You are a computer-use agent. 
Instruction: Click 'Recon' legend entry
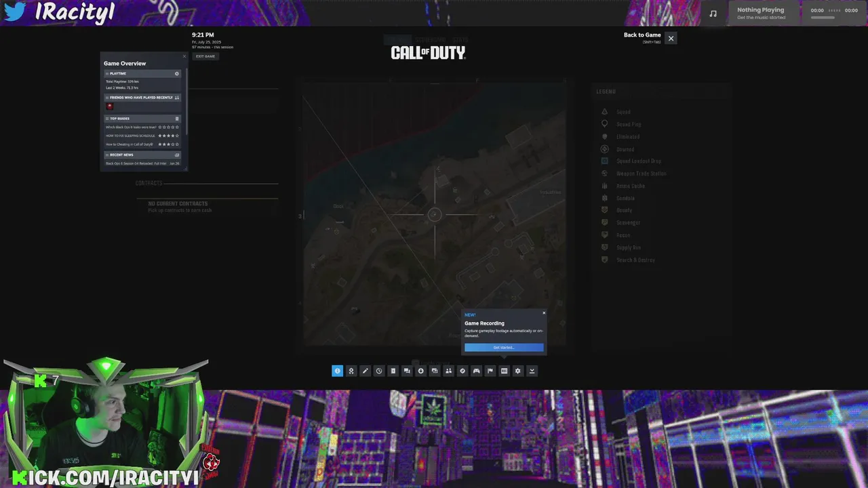(623, 235)
